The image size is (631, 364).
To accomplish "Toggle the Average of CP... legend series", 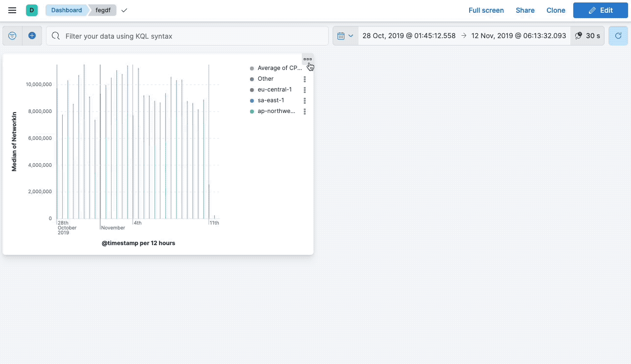I will point(280,68).
